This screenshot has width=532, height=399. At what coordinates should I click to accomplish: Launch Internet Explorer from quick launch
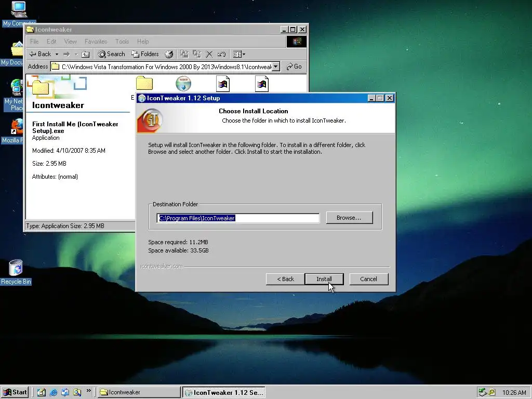pyautogui.click(x=54, y=392)
